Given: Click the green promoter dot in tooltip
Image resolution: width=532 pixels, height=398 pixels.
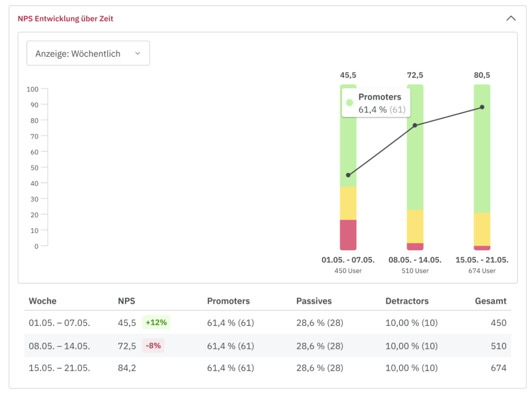Looking at the screenshot, I should coord(349,103).
